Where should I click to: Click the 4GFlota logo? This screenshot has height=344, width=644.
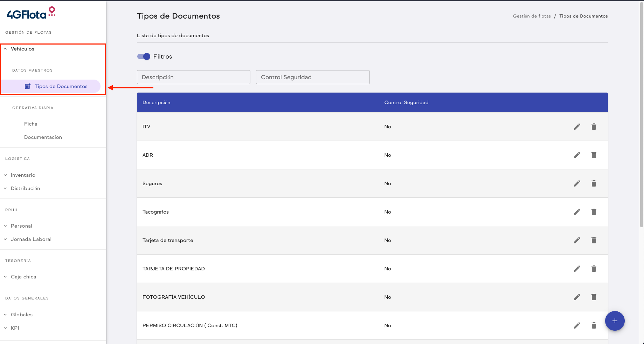click(31, 13)
